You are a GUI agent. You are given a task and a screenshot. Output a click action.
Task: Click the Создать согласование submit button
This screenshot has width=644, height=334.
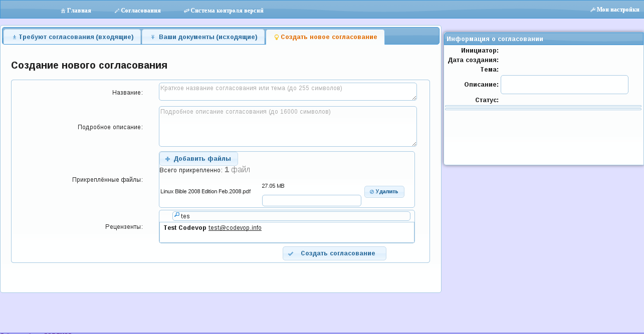[x=334, y=253]
